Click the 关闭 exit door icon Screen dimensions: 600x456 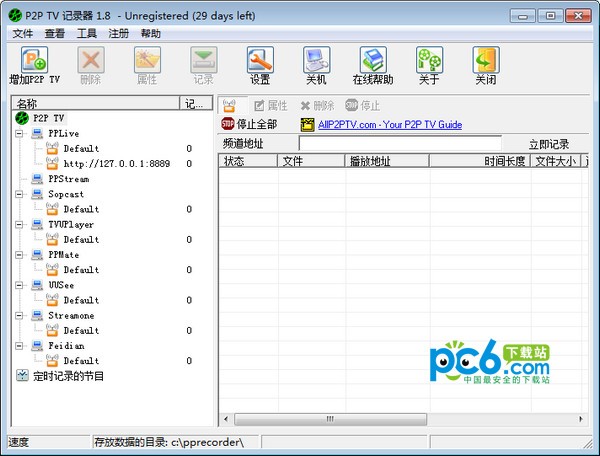pos(486,60)
